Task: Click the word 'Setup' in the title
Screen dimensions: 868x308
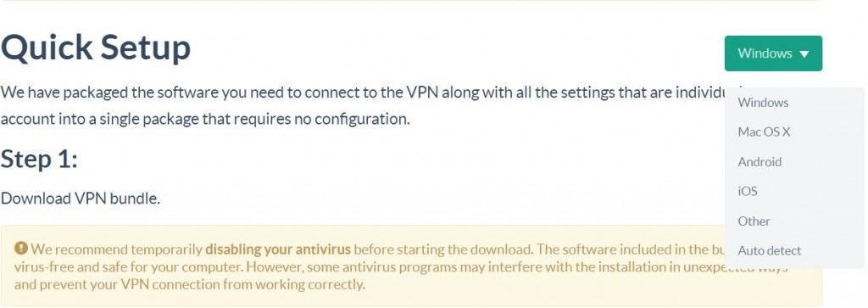Action: click(147, 48)
